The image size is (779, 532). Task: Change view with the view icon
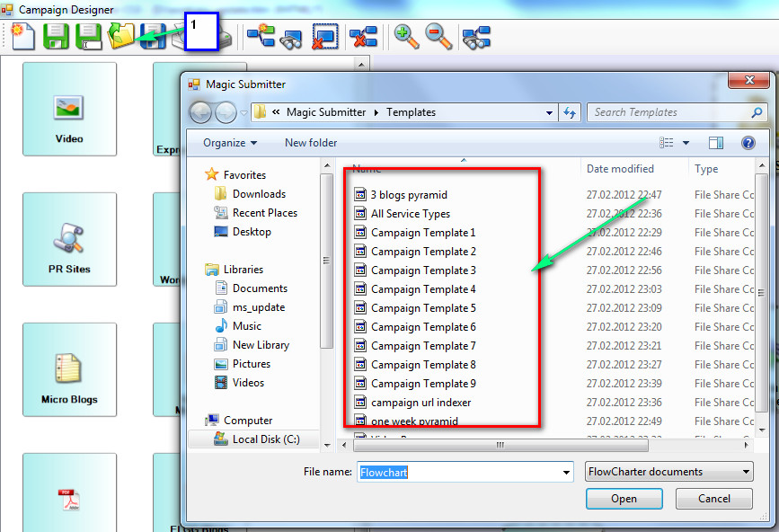[x=666, y=143]
